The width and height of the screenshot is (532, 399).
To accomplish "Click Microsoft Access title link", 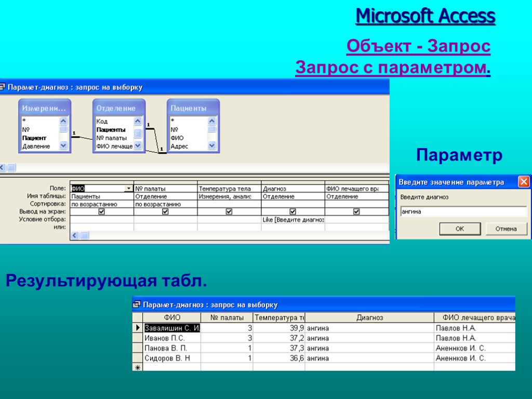I will click(425, 16).
